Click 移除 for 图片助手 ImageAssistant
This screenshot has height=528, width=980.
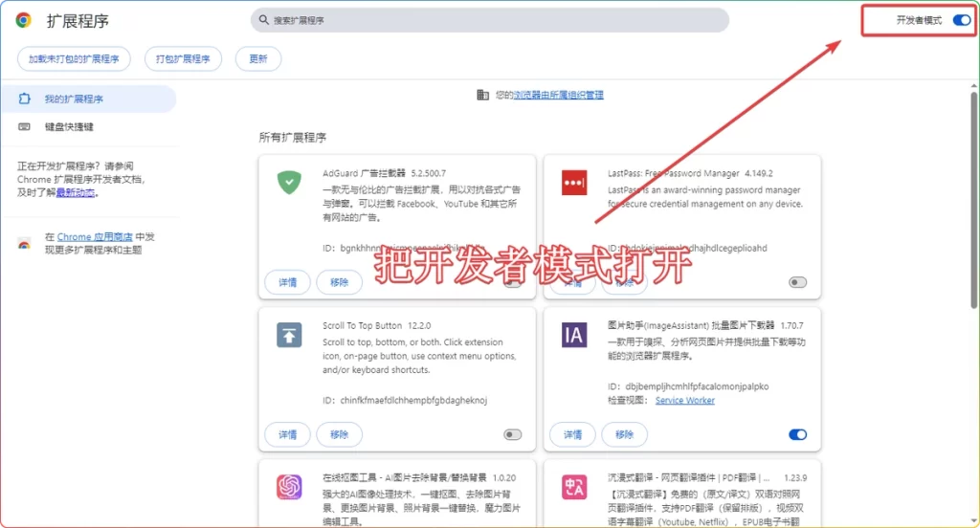point(624,435)
